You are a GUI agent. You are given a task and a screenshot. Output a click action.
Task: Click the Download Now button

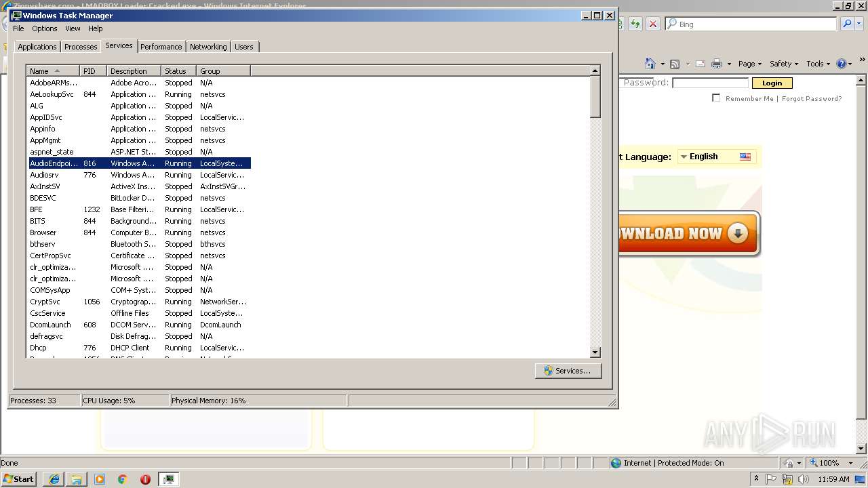click(x=689, y=234)
